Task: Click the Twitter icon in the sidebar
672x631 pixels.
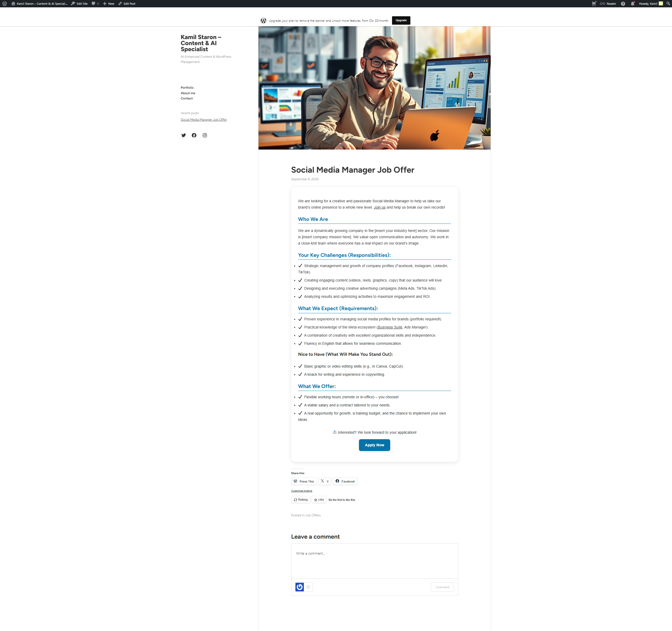Action: [x=184, y=135]
